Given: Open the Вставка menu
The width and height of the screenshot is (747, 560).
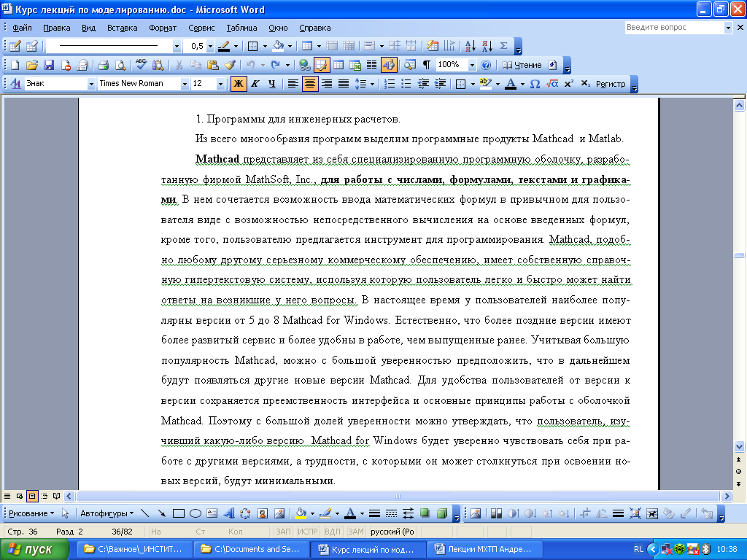Looking at the screenshot, I should click(122, 28).
